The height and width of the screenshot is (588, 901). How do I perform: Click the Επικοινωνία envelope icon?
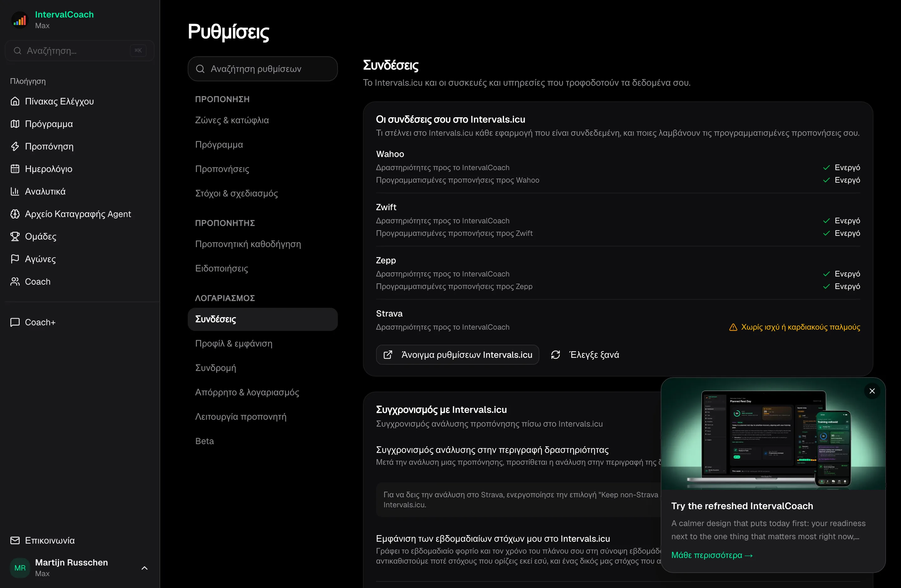pyautogui.click(x=15, y=540)
